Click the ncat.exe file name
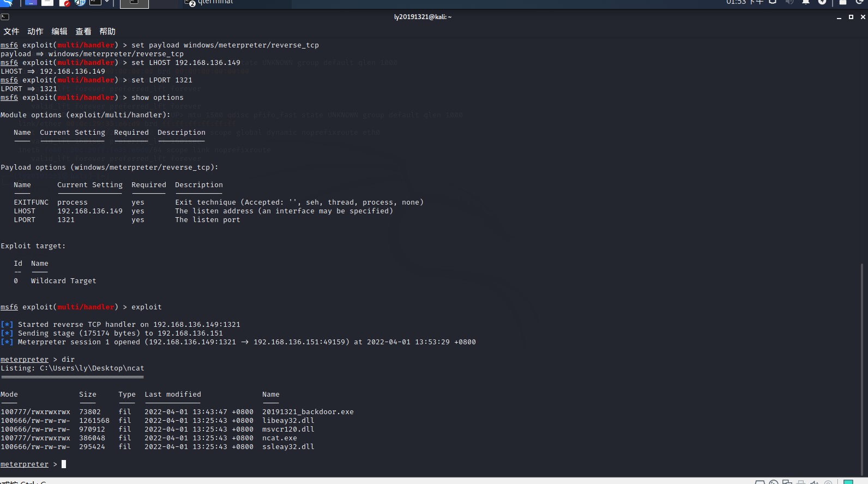Screen dimensions: 868x484 point(280,438)
